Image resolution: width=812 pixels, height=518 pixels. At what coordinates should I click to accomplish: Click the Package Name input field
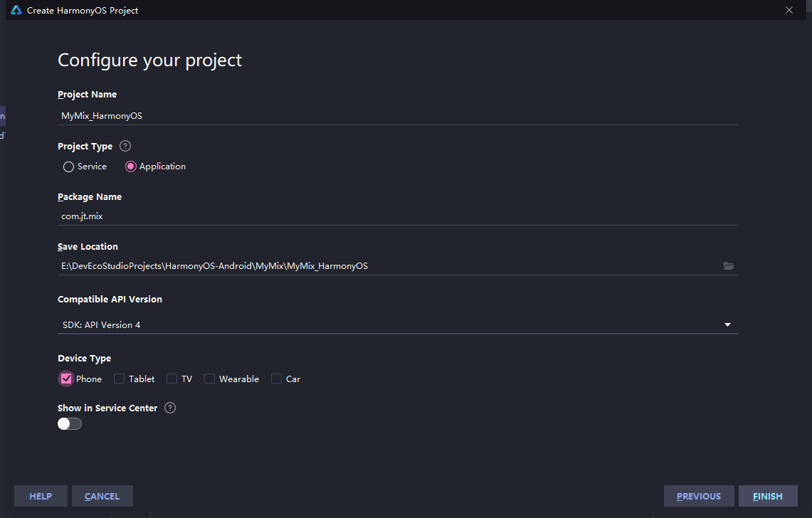397,216
